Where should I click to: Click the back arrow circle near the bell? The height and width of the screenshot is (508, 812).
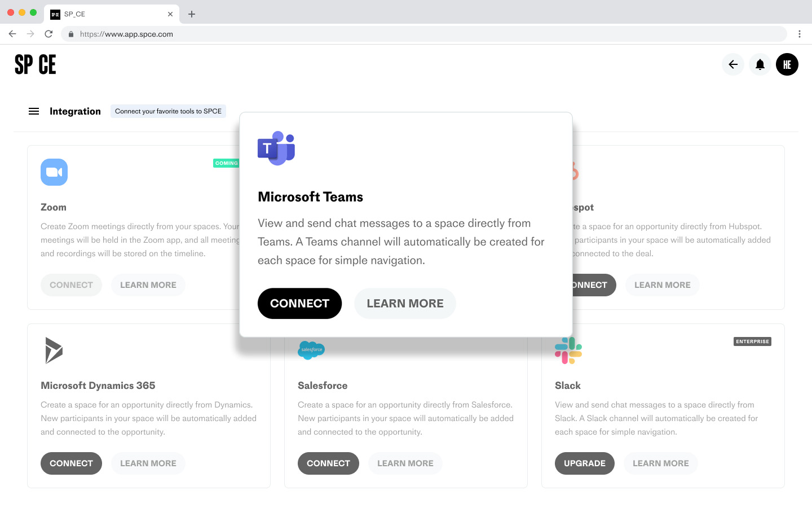pyautogui.click(x=732, y=64)
